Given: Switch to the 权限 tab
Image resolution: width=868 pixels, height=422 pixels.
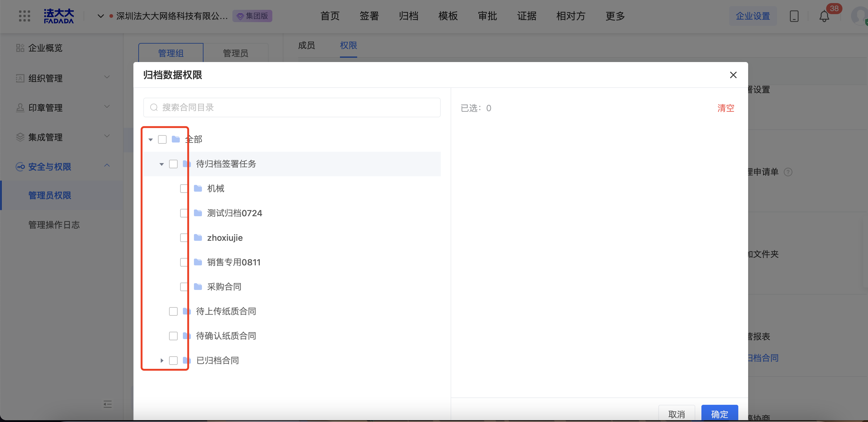Looking at the screenshot, I should click(x=349, y=45).
